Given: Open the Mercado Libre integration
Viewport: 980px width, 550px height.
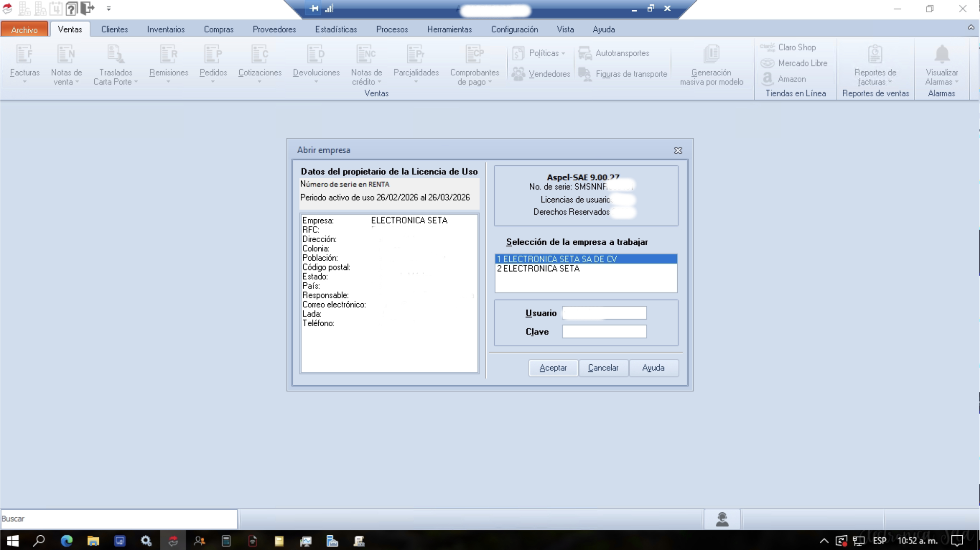Looking at the screenshot, I should (794, 63).
